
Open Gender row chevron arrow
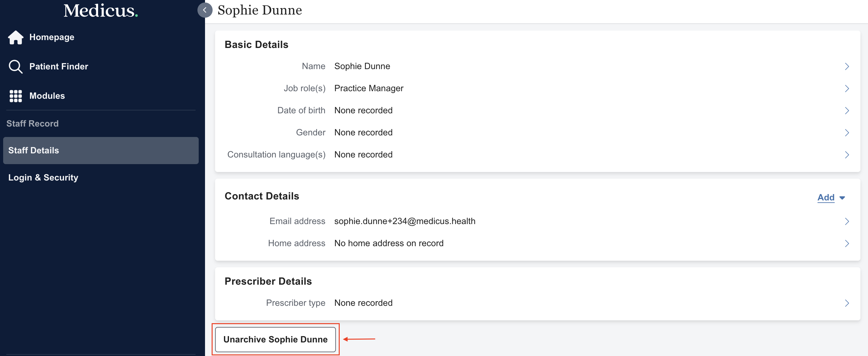(847, 133)
